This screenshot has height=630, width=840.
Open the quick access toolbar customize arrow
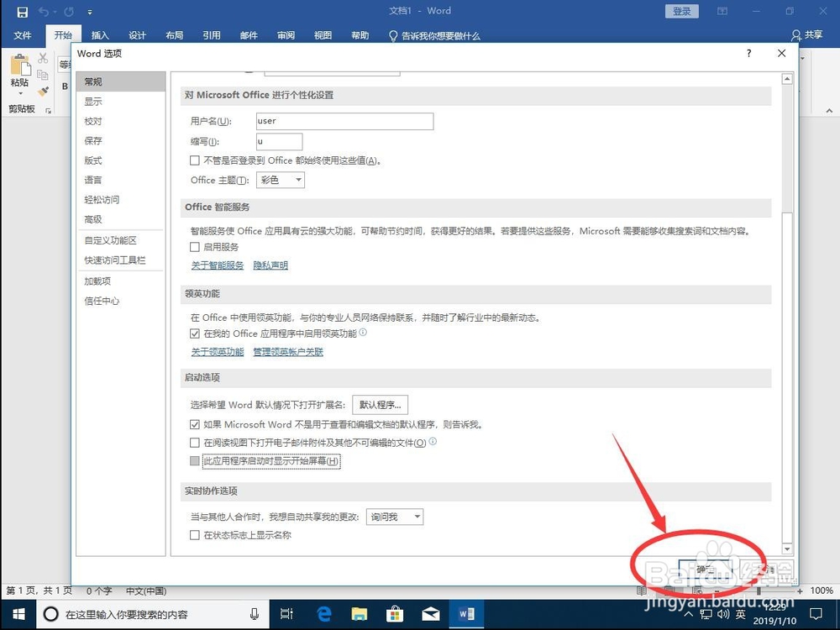click(x=90, y=12)
